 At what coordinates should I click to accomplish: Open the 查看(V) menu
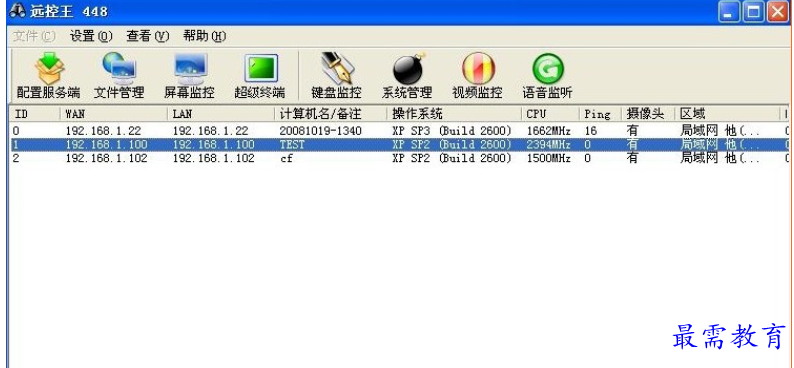click(147, 36)
